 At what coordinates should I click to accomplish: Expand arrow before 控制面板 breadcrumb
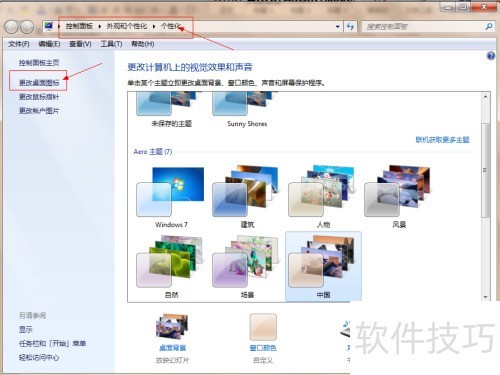59,26
